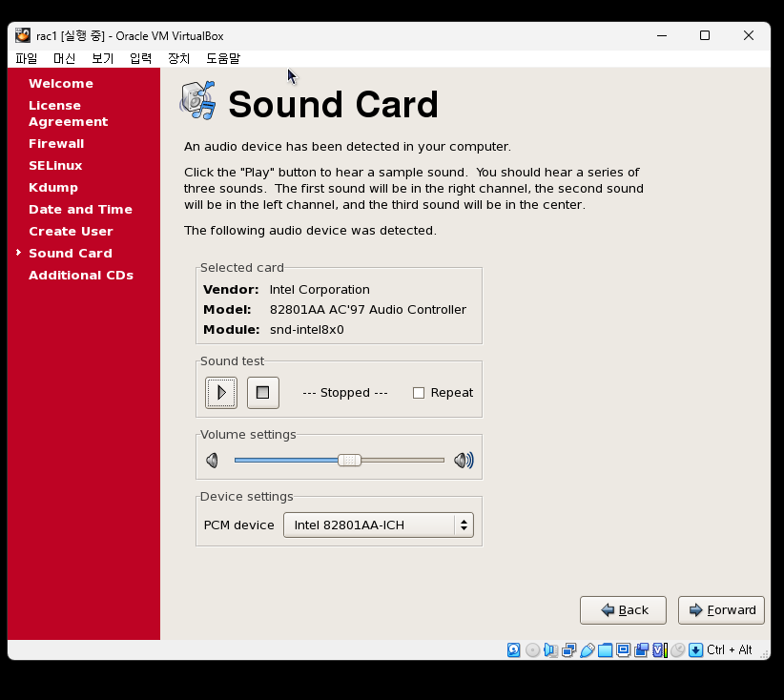The image size is (784, 700).
Task: Select Welcome in the sidebar
Action: (x=61, y=84)
